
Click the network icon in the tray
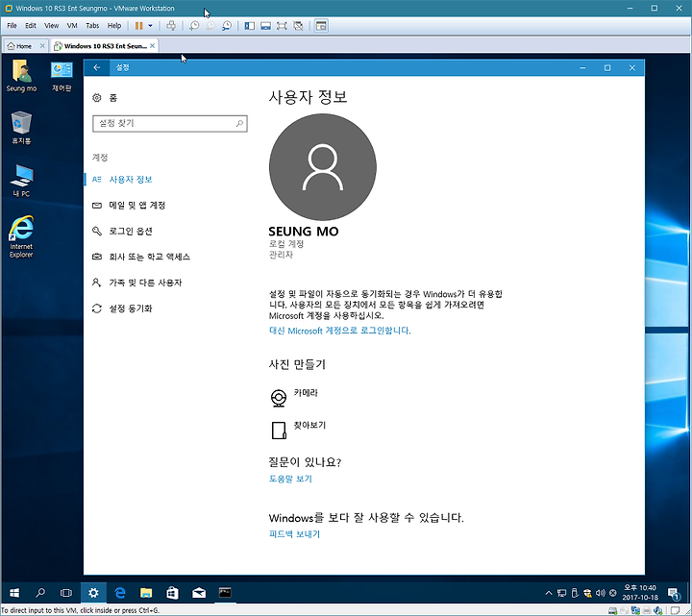pos(561,593)
